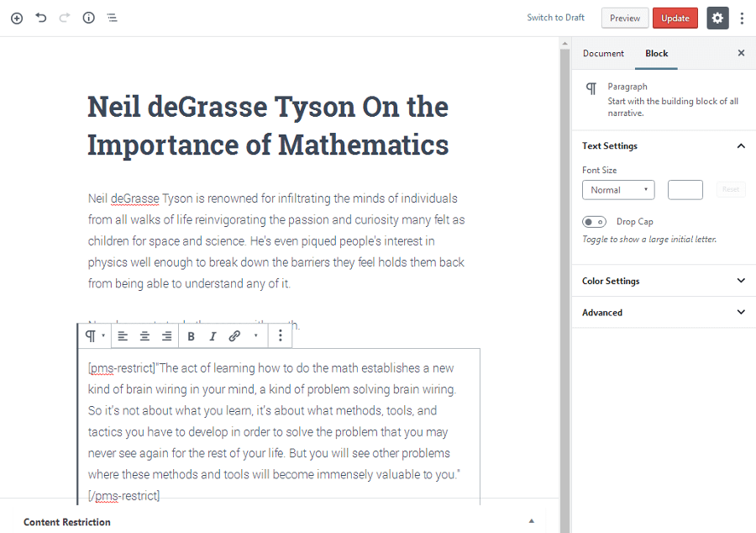The image size is (756, 533).
Task: Click the Preview button
Action: tap(625, 18)
